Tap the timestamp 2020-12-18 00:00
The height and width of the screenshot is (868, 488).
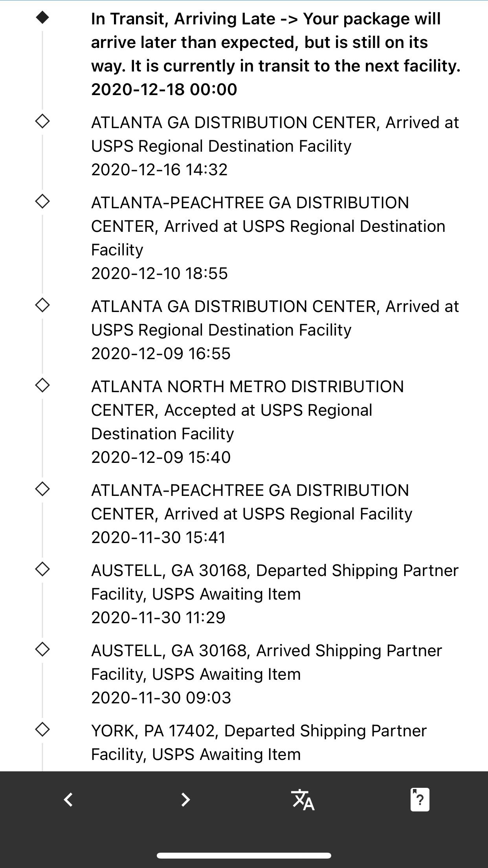coord(164,90)
